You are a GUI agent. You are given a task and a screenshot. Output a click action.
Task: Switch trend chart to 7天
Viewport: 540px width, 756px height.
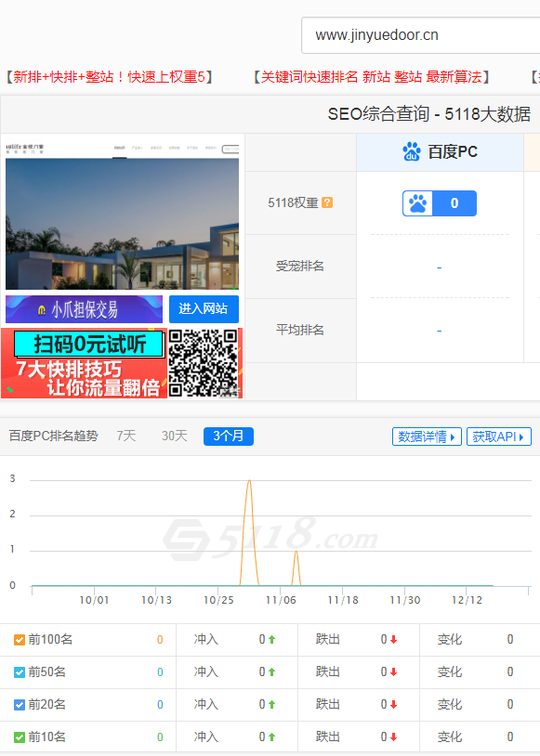(x=126, y=436)
